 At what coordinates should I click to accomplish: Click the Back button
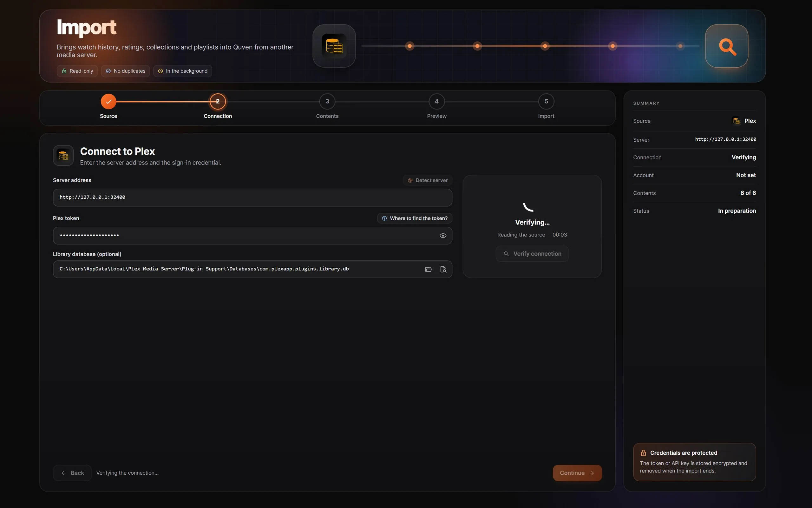click(x=72, y=473)
